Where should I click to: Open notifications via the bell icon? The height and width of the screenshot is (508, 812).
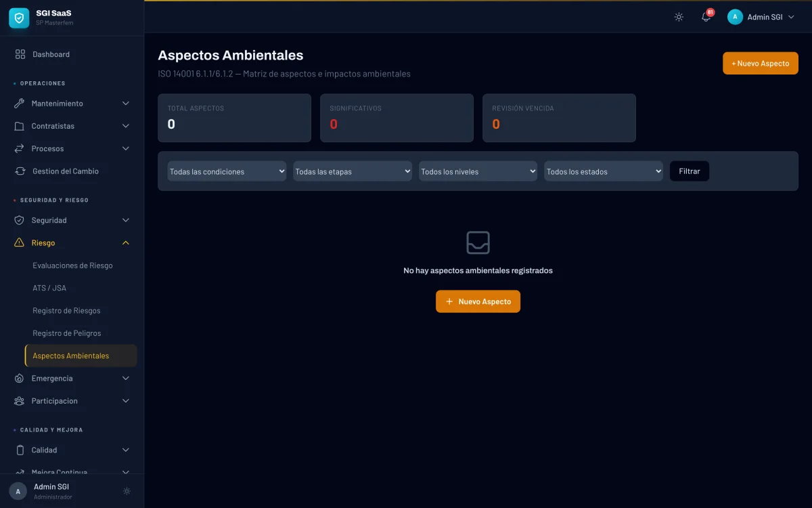[706, 17]
